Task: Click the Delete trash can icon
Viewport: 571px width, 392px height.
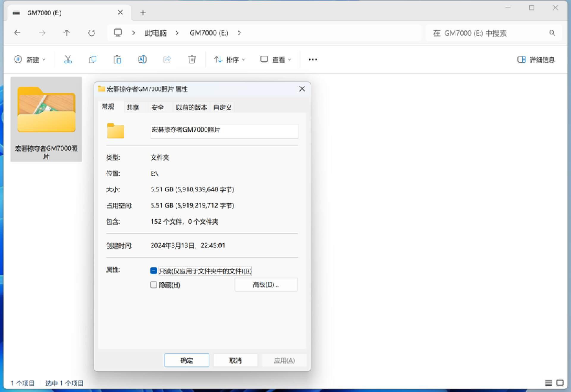Action: click(x=192, y=59)
